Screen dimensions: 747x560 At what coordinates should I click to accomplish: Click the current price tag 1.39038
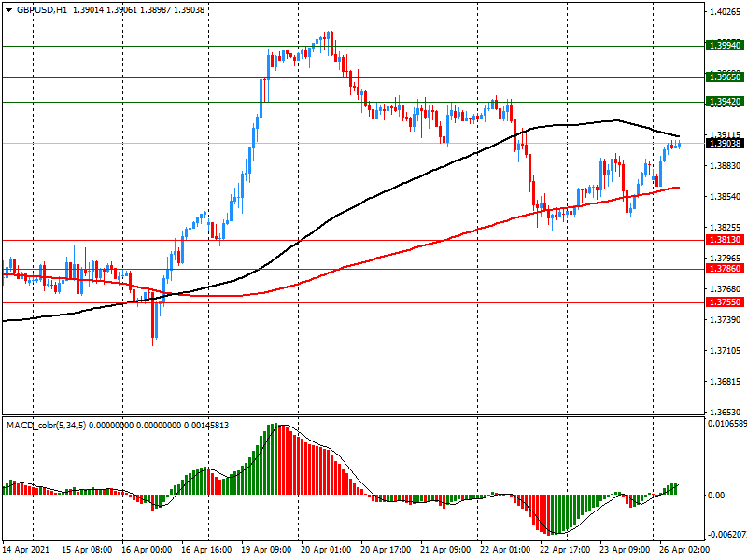pos(725,144)
